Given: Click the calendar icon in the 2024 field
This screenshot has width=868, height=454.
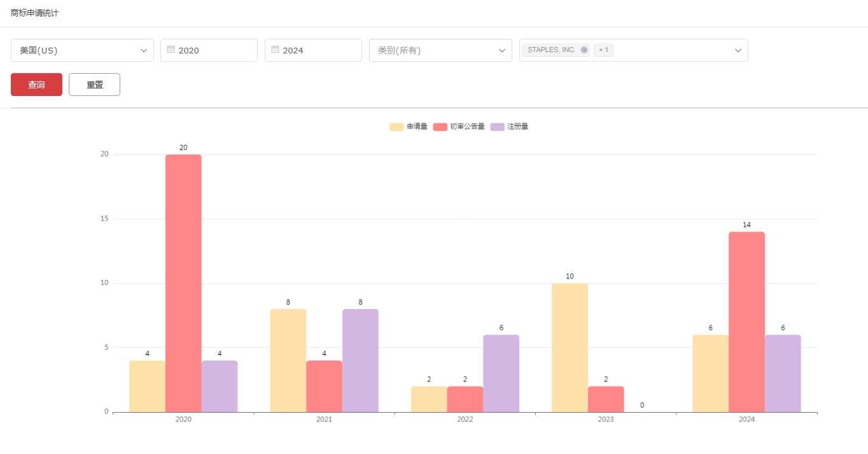Looking at the screenshot, I should (275, 50).
